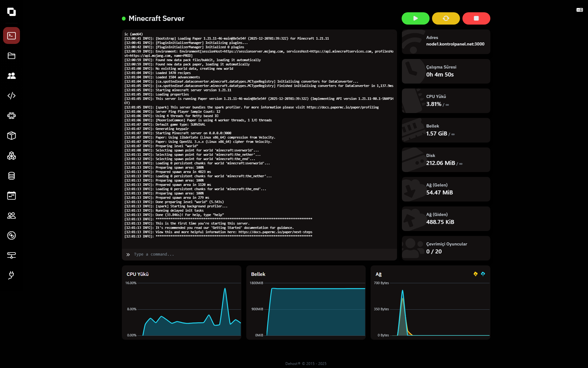Open the language translate icon
The width and height of the screenshot is (588, 368).
579,10
